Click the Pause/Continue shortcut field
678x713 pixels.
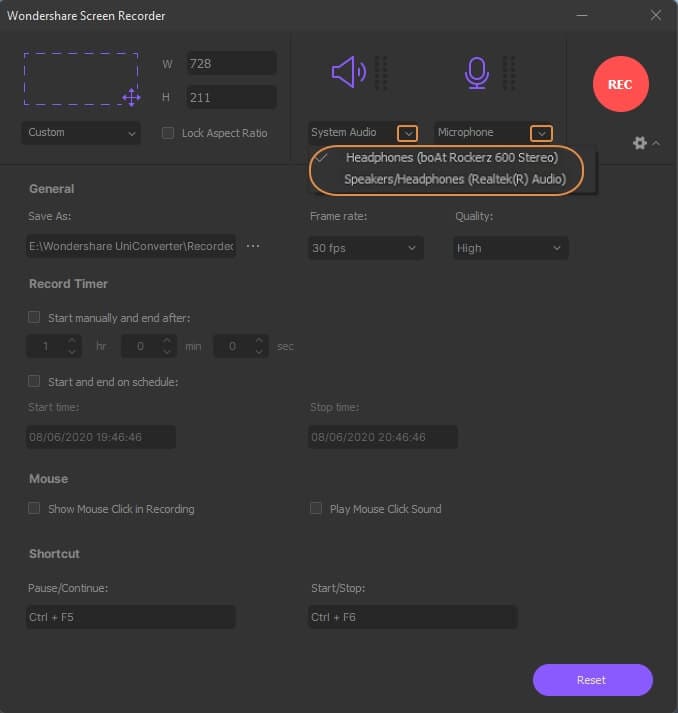131,617
